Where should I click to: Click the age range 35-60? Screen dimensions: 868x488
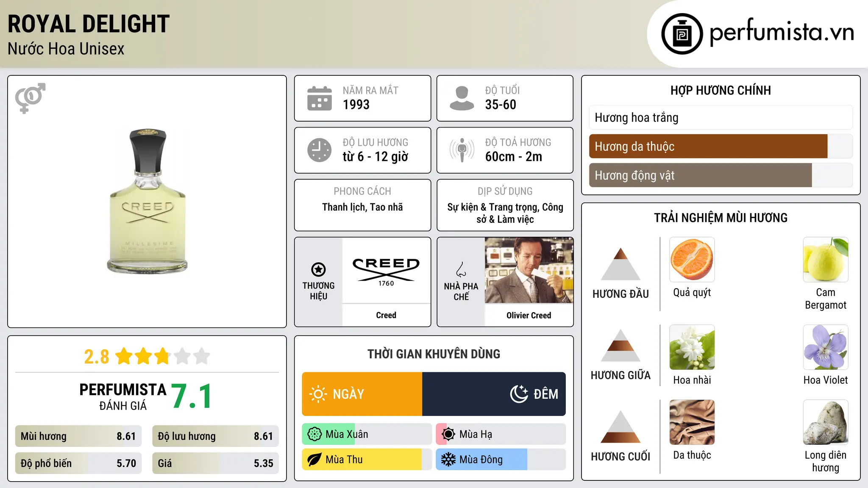click(x=501, y=105)
